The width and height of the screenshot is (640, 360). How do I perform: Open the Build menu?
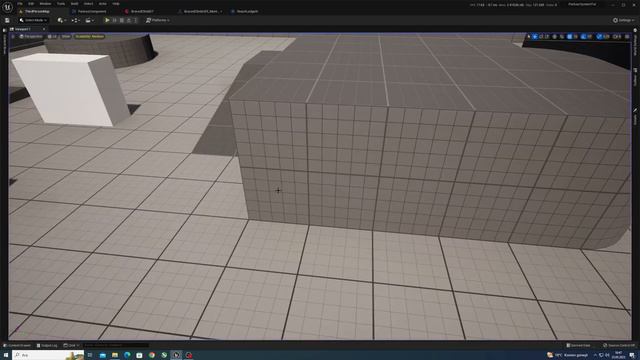point(74,4)
